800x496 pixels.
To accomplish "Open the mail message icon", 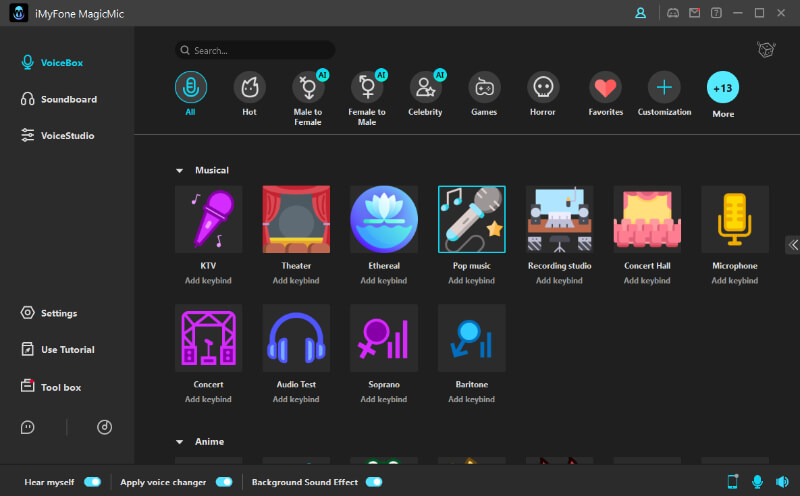I will tap(694, 13).
